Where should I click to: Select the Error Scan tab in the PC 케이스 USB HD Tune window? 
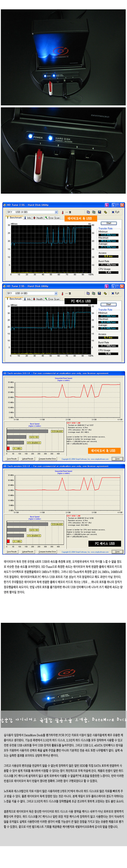[52, 299]
